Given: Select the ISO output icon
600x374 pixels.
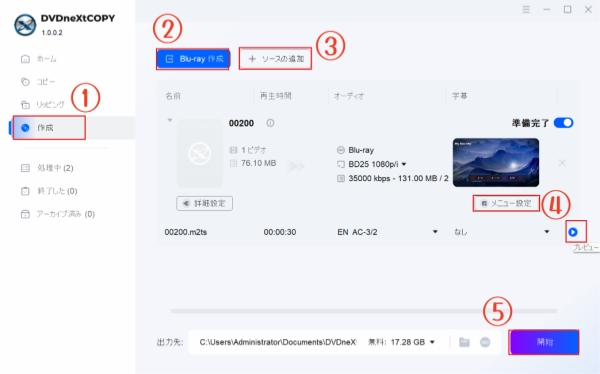Looking at the screenshot, I should [485, 342].
